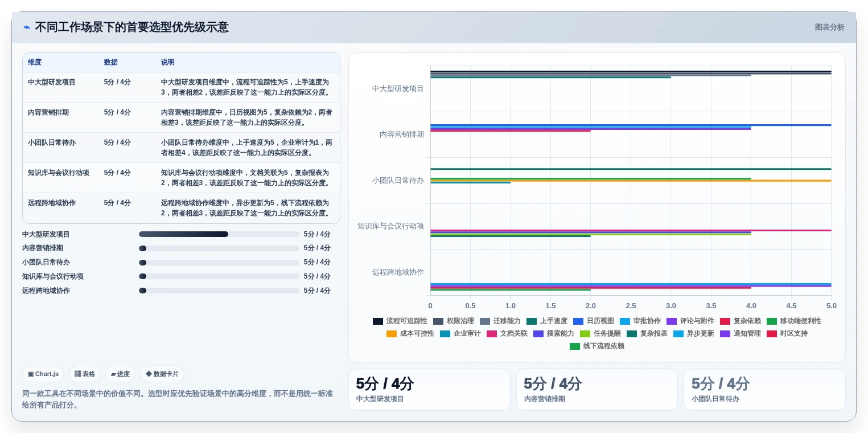Select the 知识库与会议行动项 table row name
This screenshot has width=868, height=433.
click(59, 173)
